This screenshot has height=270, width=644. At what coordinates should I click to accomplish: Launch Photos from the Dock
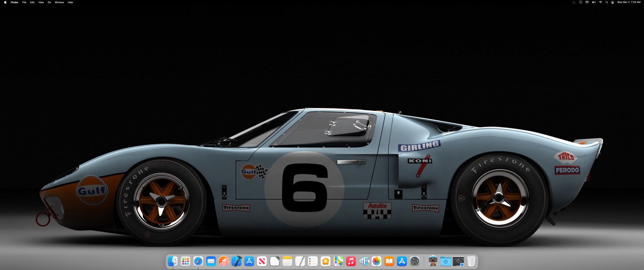376,261
